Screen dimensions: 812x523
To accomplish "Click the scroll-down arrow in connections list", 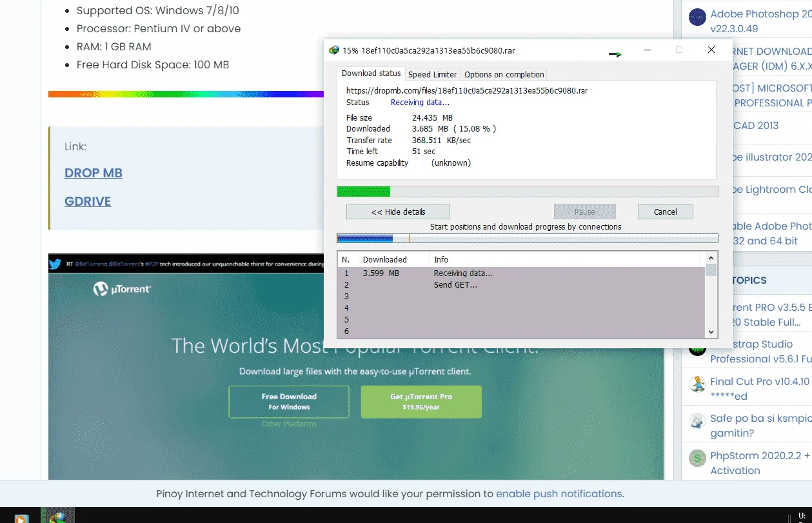I will click(x=711, y=332).
